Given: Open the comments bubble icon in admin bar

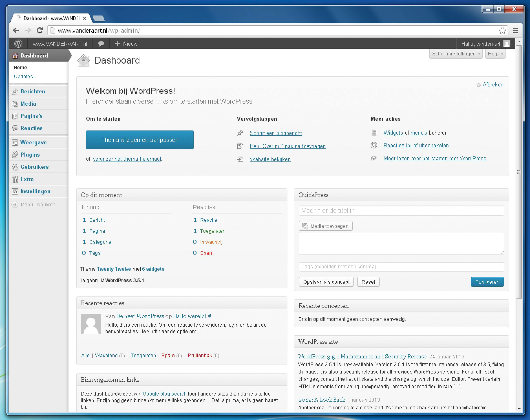Looking at the screenshot, I should [x=101, y=44].
